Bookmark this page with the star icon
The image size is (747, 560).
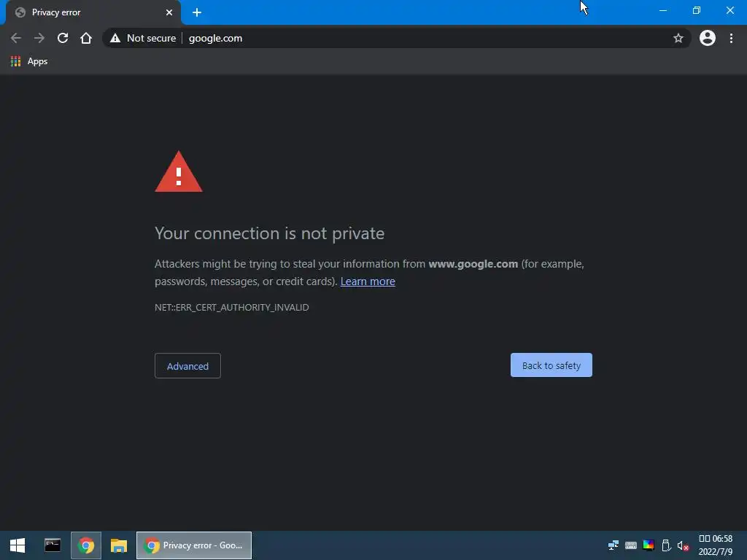pos(678,38)
